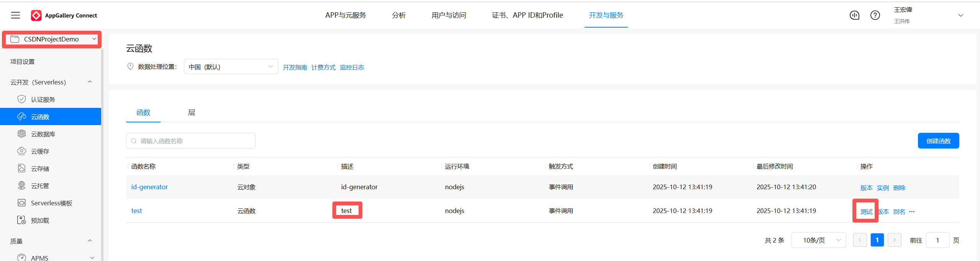
Task: Click the 描述 cell reading test
Action: pos(346,211)
